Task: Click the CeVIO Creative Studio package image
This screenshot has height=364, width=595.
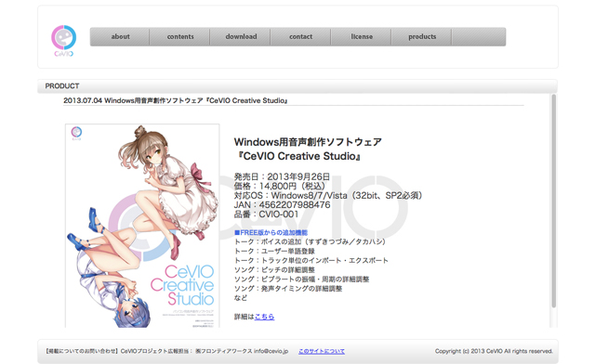Action: click(142, 226)
